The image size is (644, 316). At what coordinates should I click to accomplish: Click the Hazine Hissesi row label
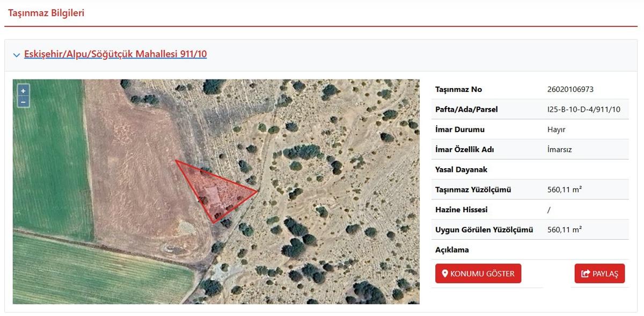point(462,210)
